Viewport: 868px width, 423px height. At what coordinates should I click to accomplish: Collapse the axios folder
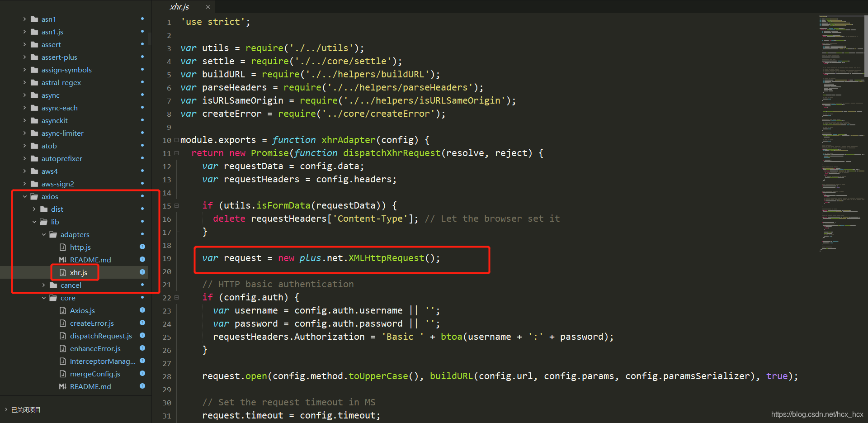24,196
